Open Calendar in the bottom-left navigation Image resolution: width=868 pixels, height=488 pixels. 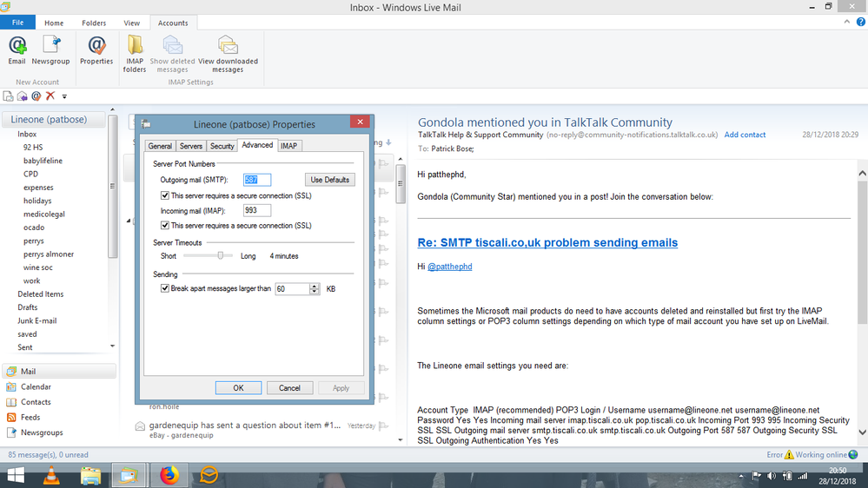coord(36,387)
